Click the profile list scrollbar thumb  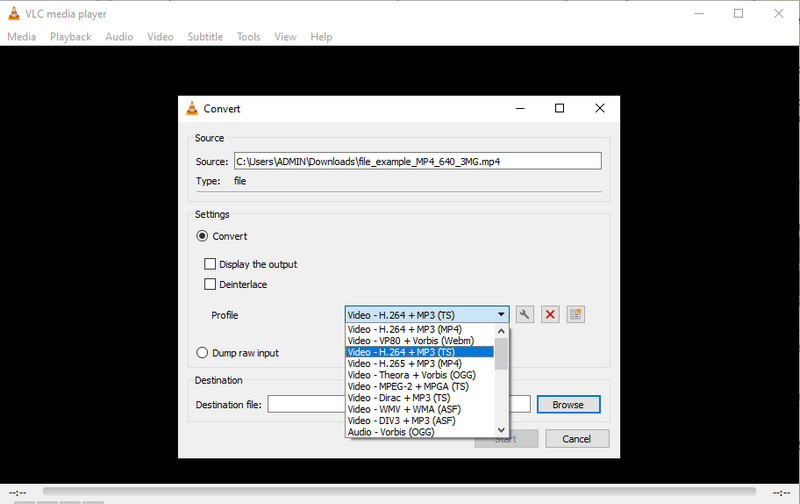[x=501, y=354]
